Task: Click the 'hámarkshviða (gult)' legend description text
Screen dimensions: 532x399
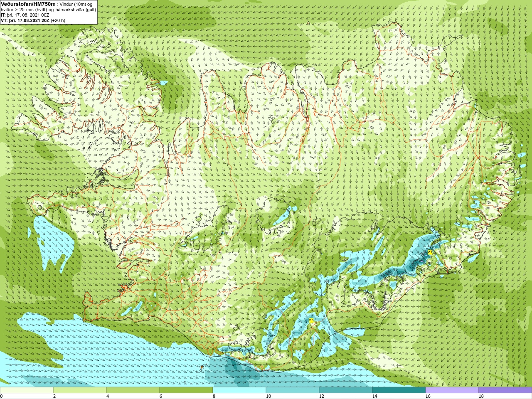Action: coord(76,10)
